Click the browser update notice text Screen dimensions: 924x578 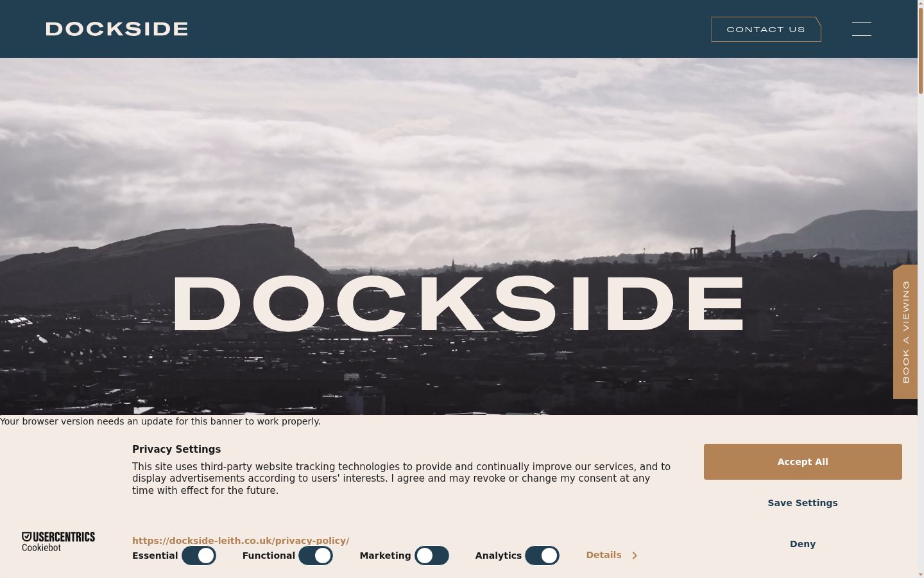point(160,421)
